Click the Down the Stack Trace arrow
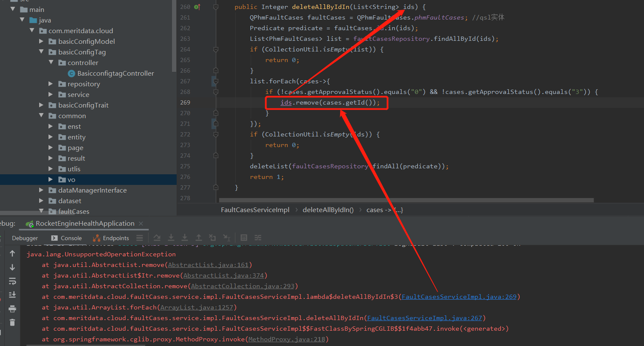 [x=12, y=267]
